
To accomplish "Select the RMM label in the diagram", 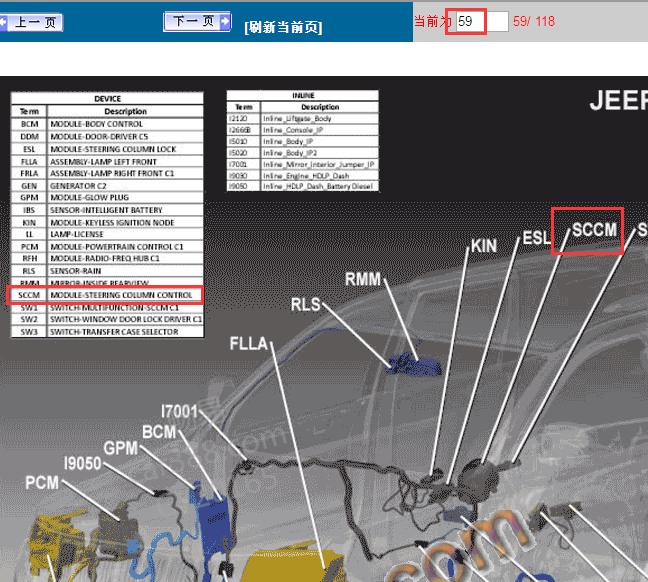I will 362,279.
